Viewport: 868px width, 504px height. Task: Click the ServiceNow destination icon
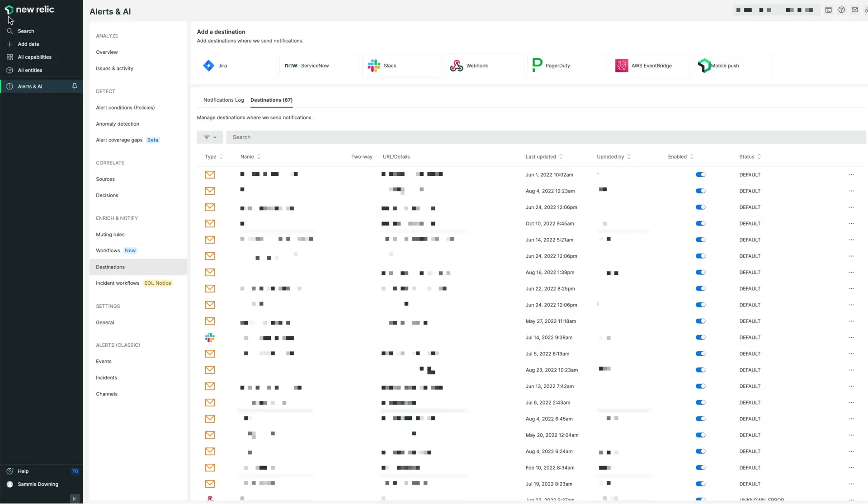coord(291,65)
